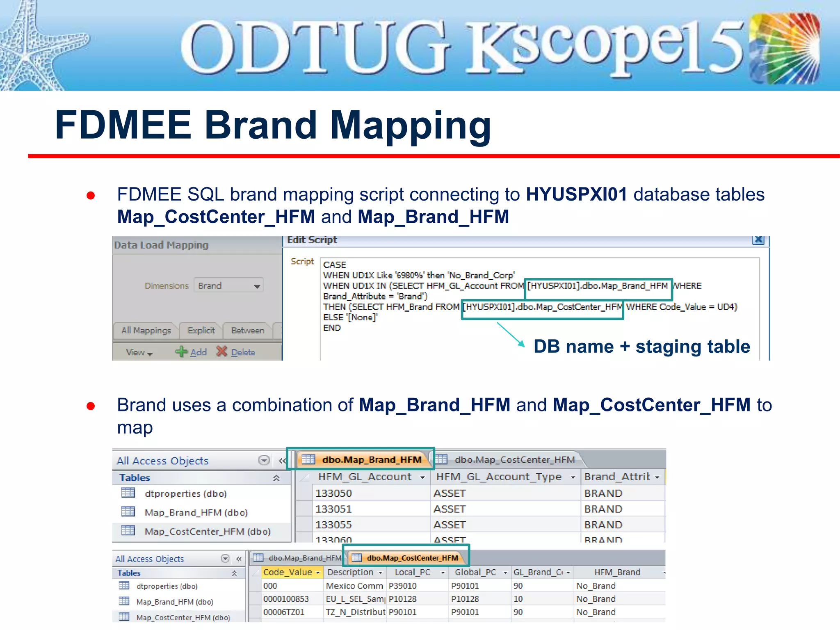The width and height of the screenshot is (840, 630).
Task: Click Code_Value cell 00006TZ01
Action: pyautogui.click(x=293, y=612)
